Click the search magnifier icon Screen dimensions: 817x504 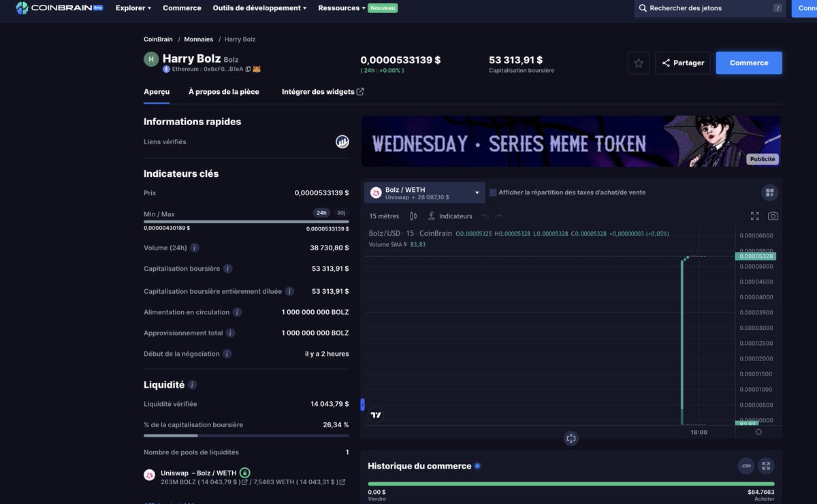click(x=643, y=8)
